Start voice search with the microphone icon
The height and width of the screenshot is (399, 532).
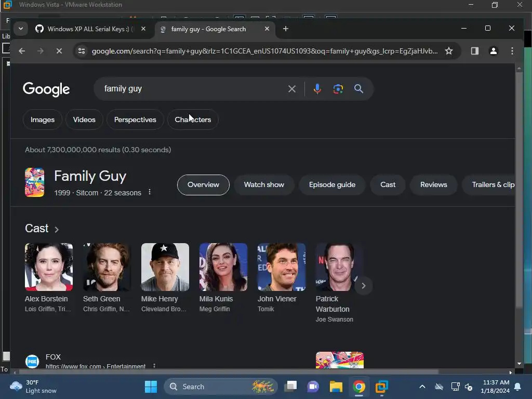point(317,89)
